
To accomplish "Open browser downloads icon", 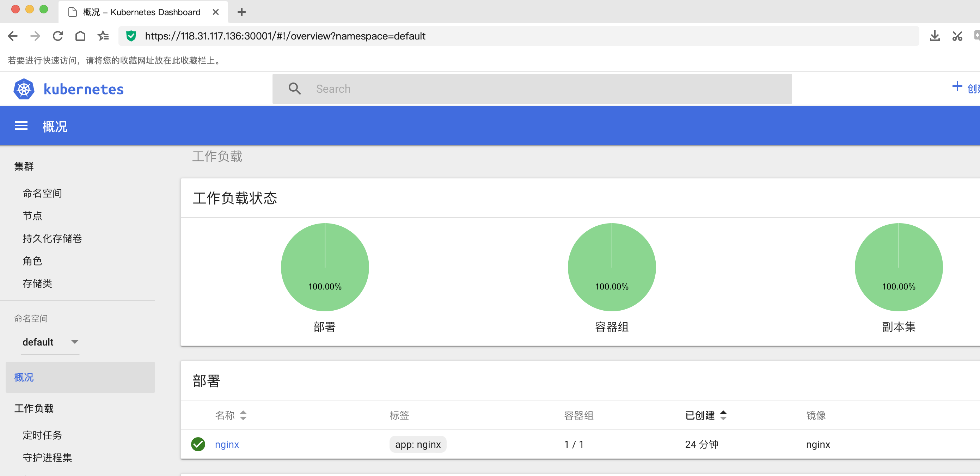I will [x=935, y=36].
